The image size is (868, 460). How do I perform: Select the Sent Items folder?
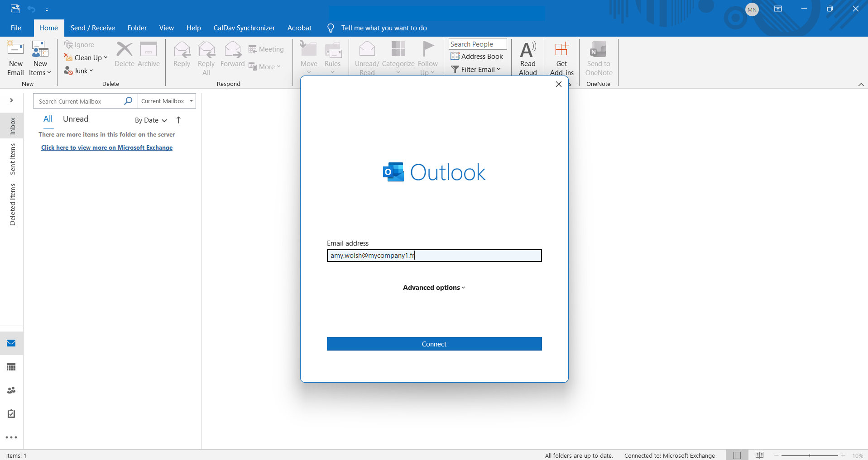pos(13,159)
